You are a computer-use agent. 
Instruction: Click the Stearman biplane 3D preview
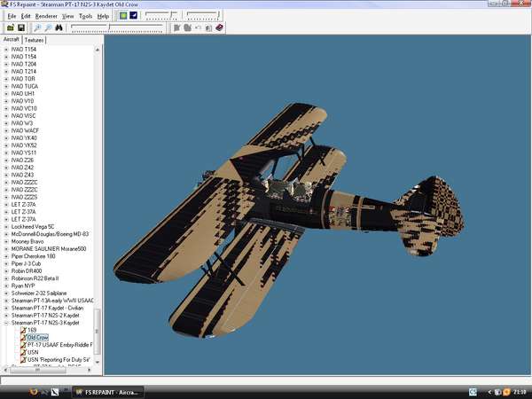point(288,221)
